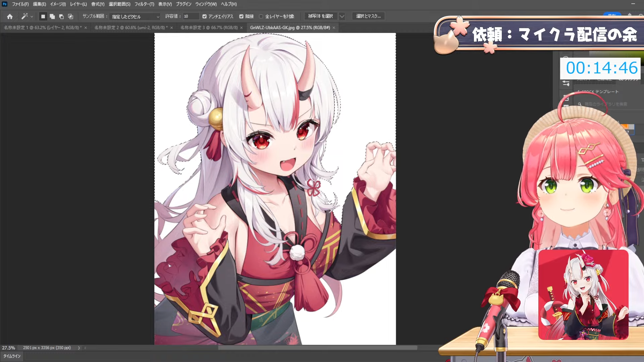644x362 pixels.
Task: Toggle the 隣接 contiguous checkbox
Action: click(x=241, y=16)
